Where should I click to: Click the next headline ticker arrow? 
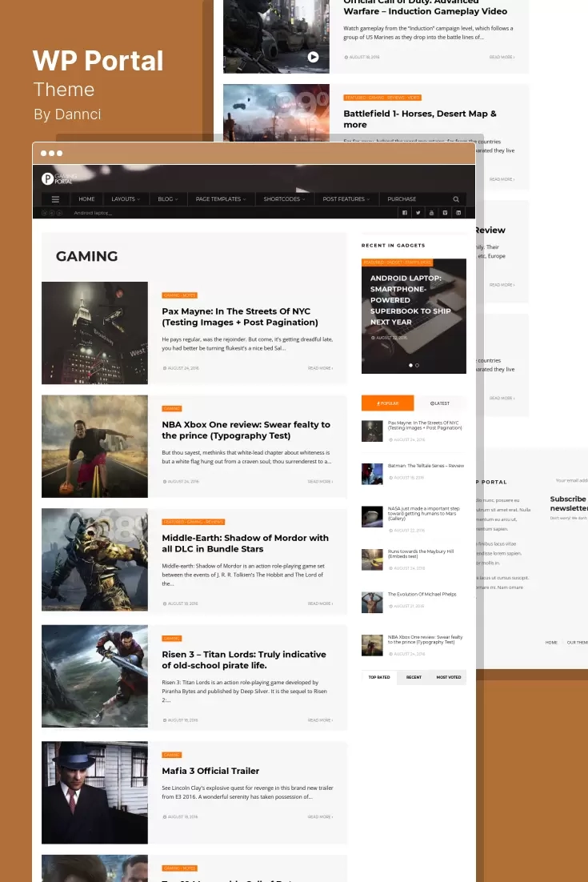[59, 213]
